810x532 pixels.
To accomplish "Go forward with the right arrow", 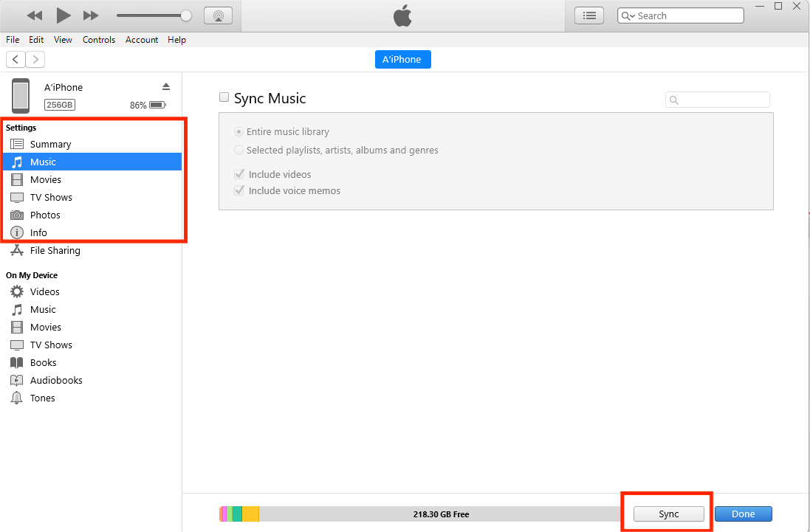I will tap(35, 59).
